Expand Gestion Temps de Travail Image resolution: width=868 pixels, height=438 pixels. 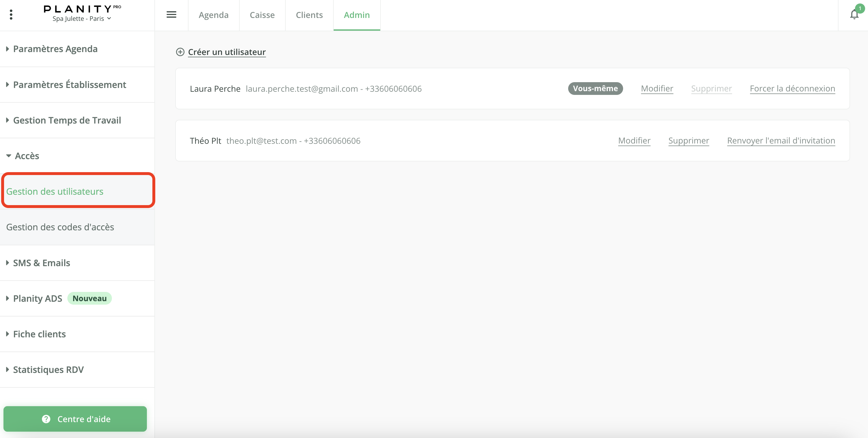(x=67, y=120)
